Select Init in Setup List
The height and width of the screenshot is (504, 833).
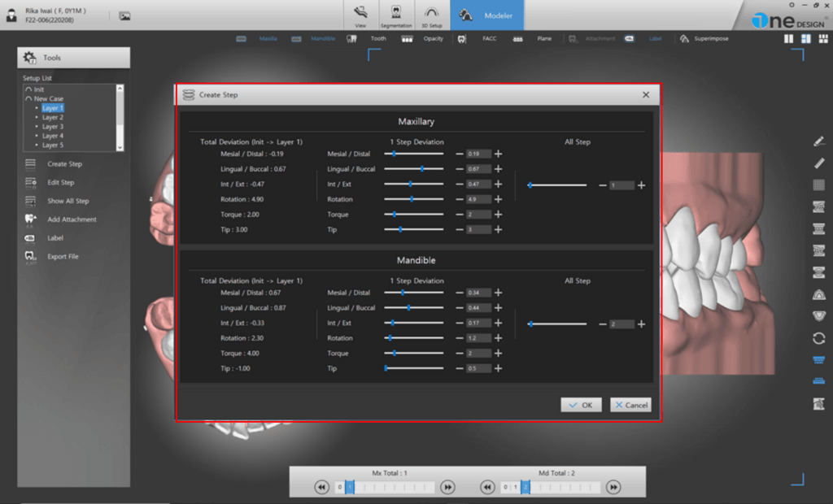click(x=39, y=89)
